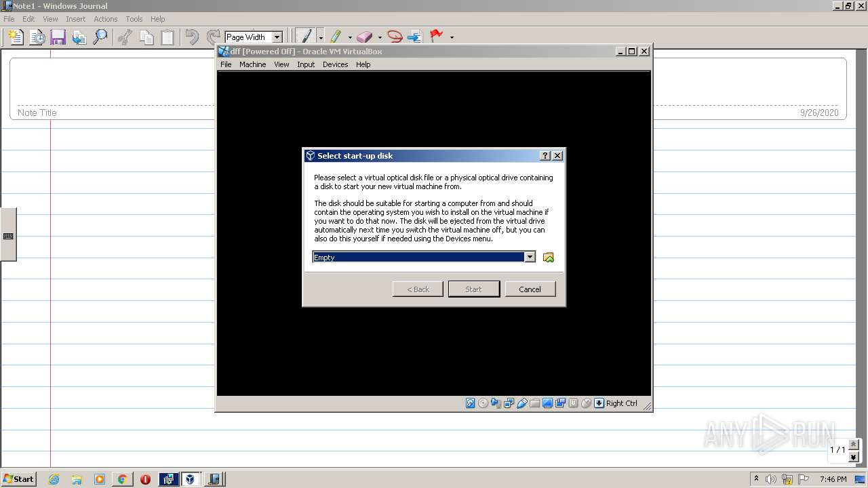Select the Highlighter tool
This screenshot has height=488, width=868.
pyautogui.click(x=335, y=37)
